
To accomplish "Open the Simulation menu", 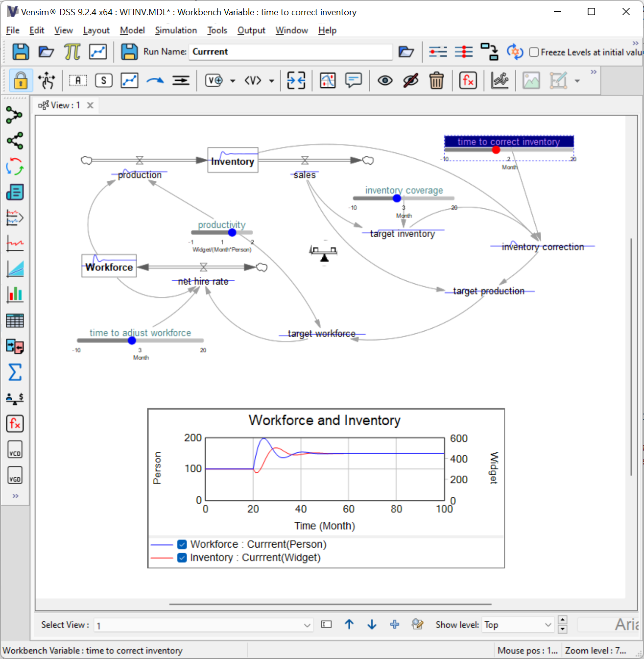I will pos(176,30).
